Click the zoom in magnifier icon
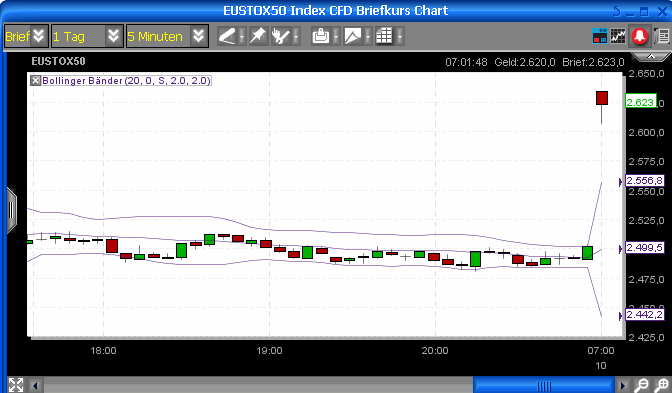 tap(662, 385)
